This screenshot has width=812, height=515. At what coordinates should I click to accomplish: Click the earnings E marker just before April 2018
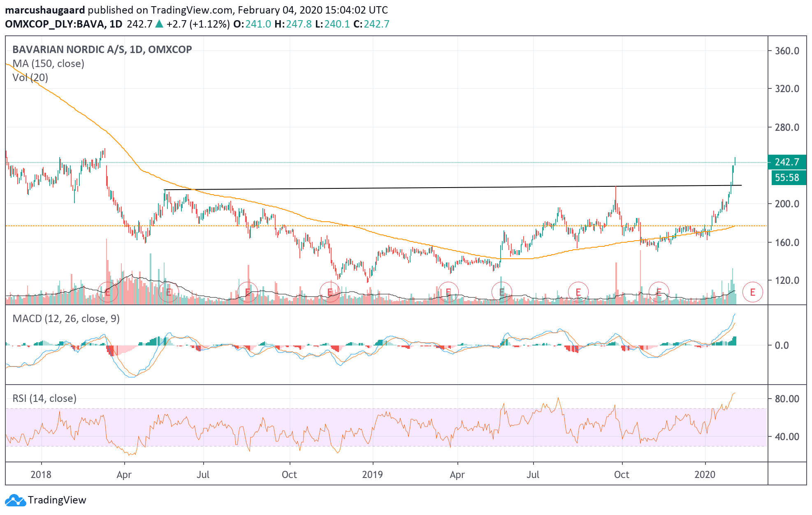coord(108,292)
